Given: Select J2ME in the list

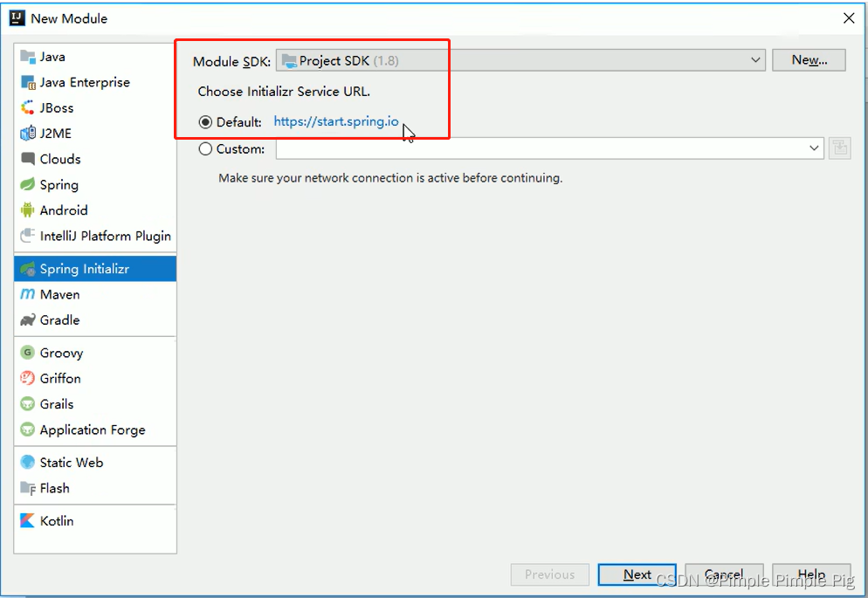Looking at the screenshot, I should click(x=95, y=134).
